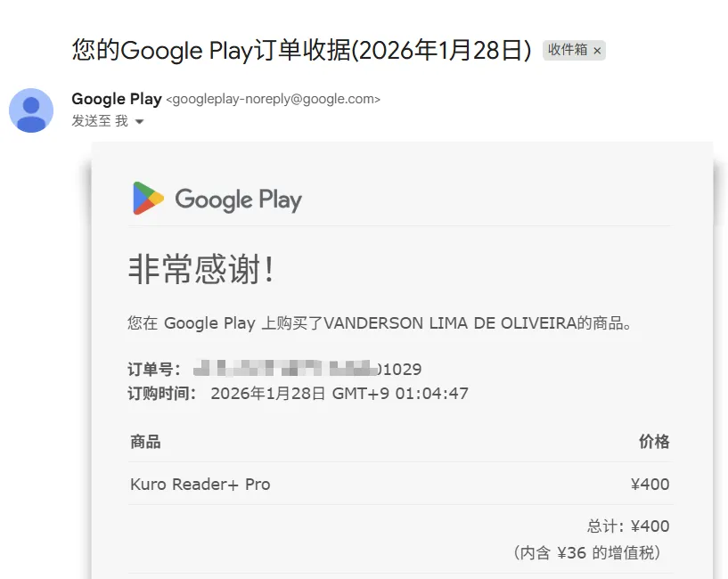Click the googleplay-noreply@google.com sender address
This screenshot has width=728, height=579.
pos(273,99)
